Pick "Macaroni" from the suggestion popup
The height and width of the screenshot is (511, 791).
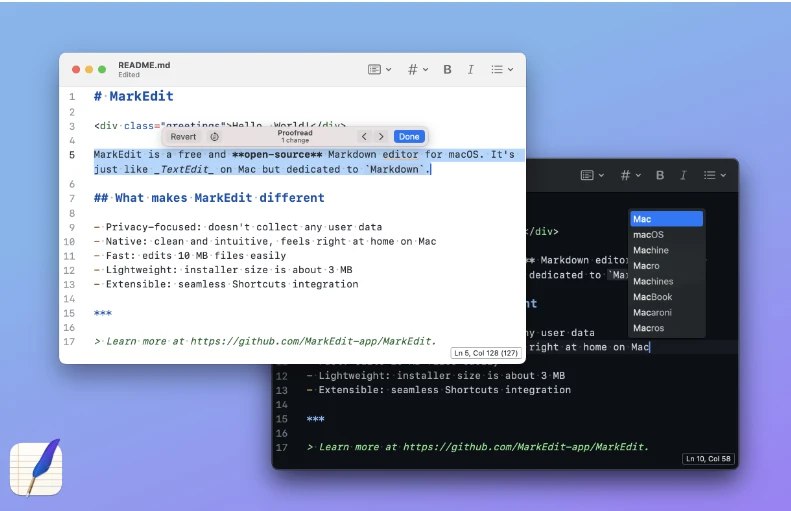click(653, 313)
